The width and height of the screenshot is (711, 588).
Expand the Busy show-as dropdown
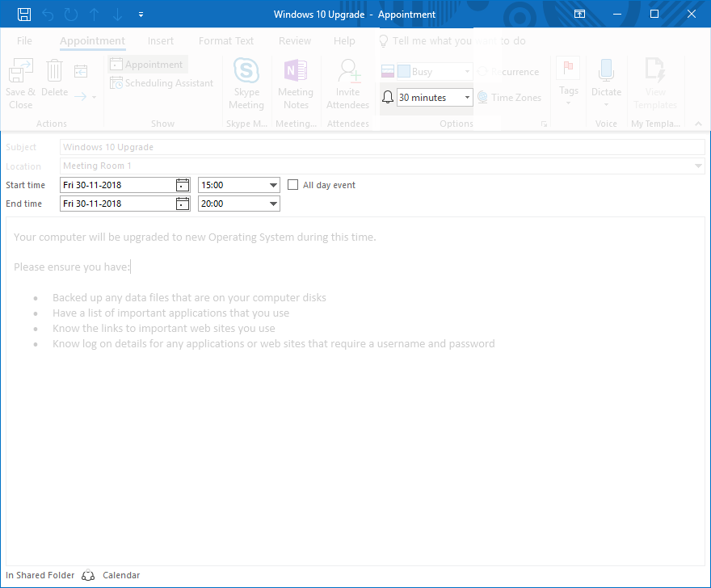467,72
